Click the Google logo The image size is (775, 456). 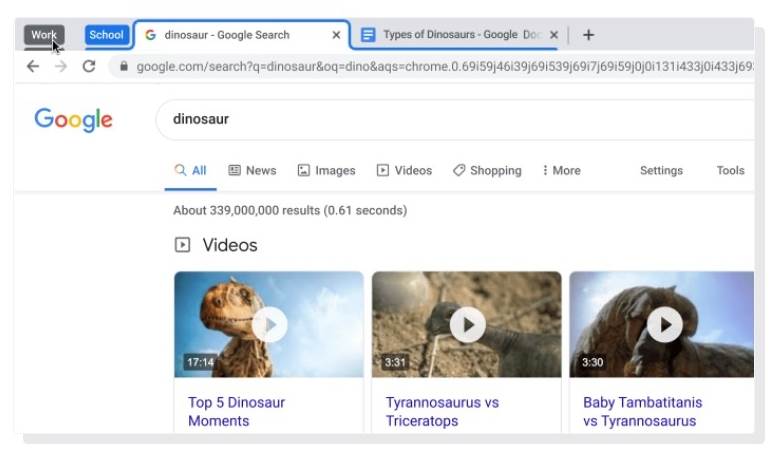[73, 120]
